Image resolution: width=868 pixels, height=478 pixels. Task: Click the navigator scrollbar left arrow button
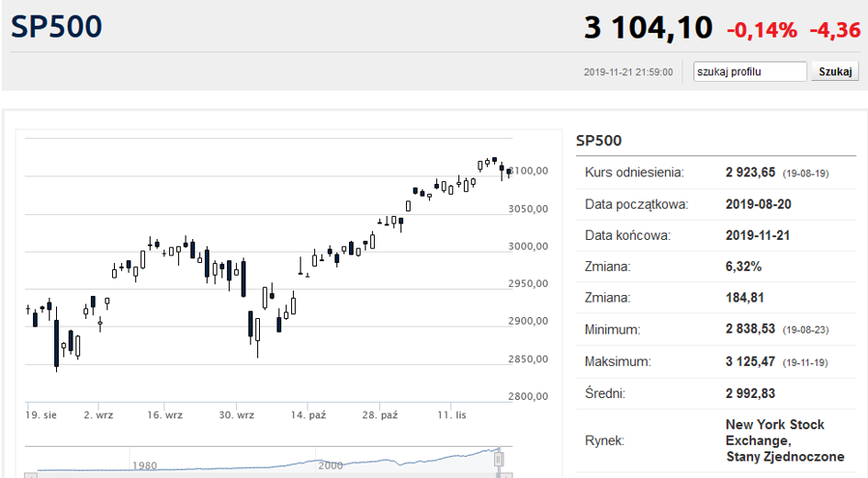pyautogui.click(x=31, y=476)
